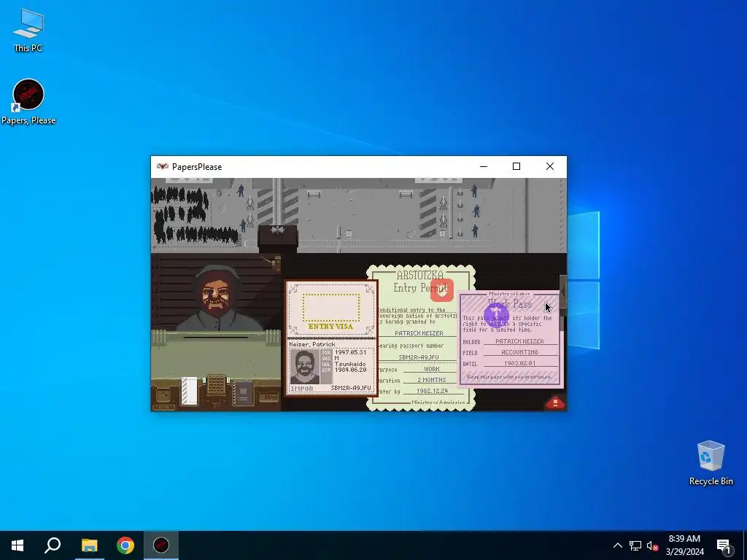Click the ACCOUNTING field on Work Pass
The width and height of the screenshot is (747, 560).
(519, 352)
